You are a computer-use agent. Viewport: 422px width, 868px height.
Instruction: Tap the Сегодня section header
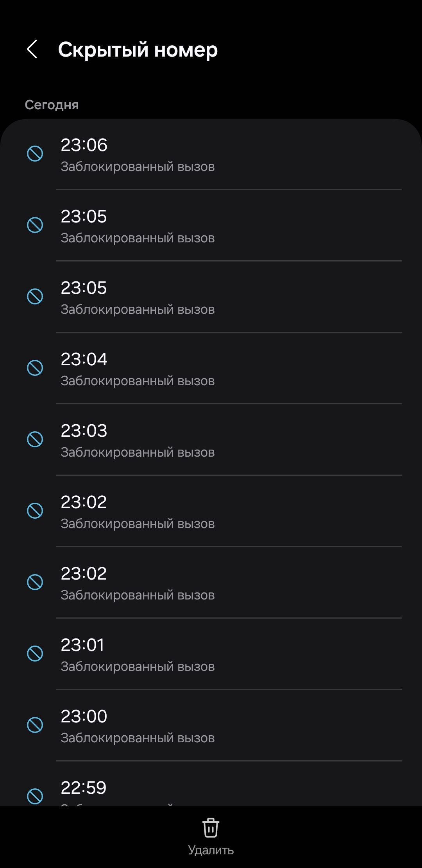(52, 105)
